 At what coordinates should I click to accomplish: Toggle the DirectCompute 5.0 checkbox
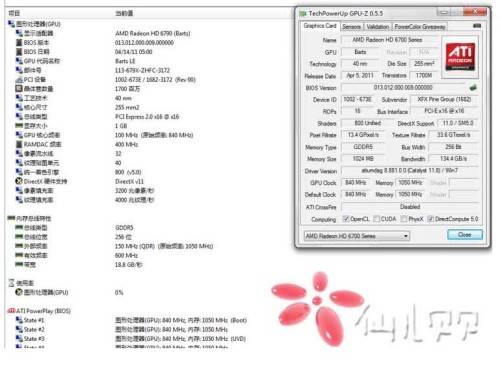pos(431,219)
